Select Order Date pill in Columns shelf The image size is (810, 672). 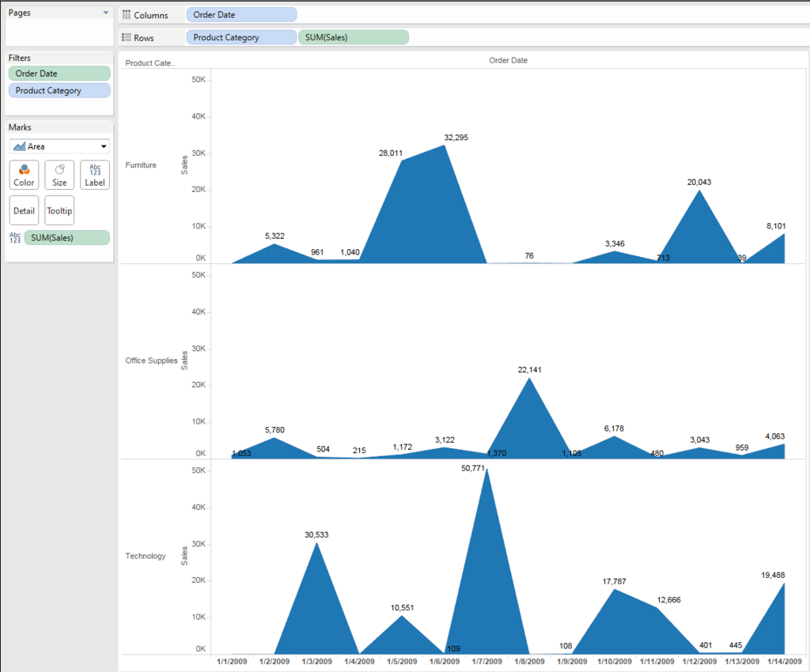[x=241, y=15]
